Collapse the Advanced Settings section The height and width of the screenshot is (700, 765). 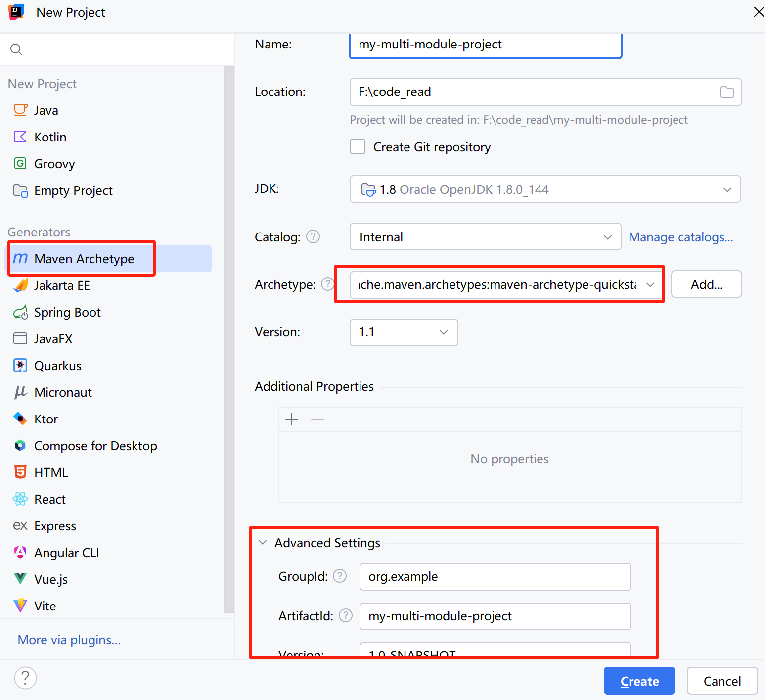(x=263, y=543)
